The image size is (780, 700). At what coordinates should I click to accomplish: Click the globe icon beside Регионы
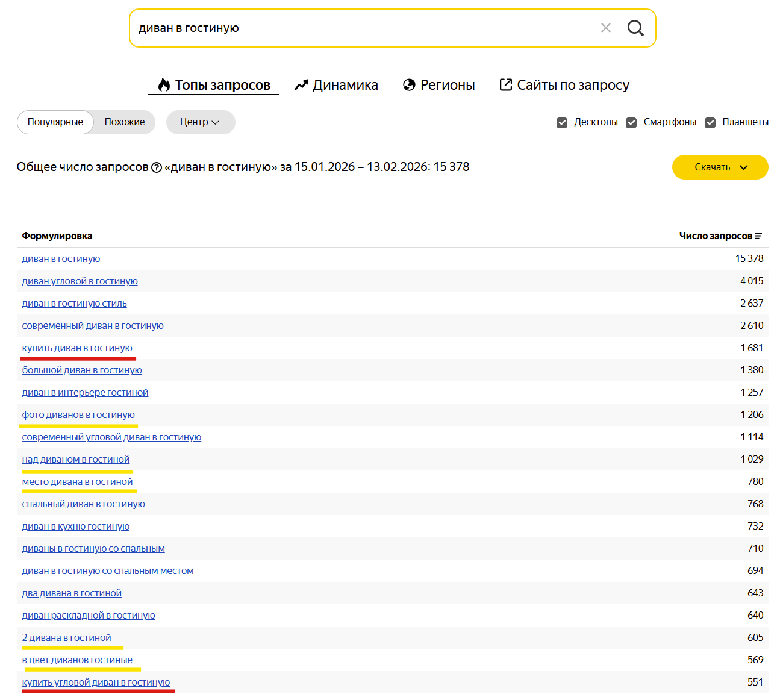pyautogui.click(x=409, y=84)
